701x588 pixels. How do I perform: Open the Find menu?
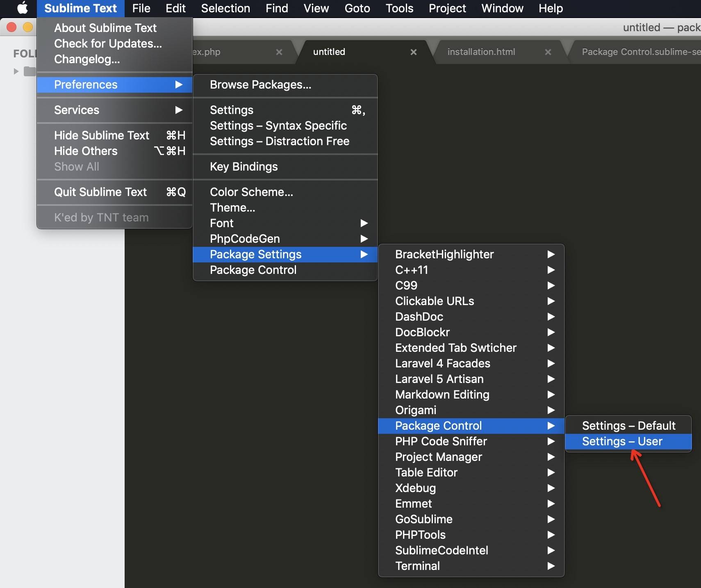point(277,8)
